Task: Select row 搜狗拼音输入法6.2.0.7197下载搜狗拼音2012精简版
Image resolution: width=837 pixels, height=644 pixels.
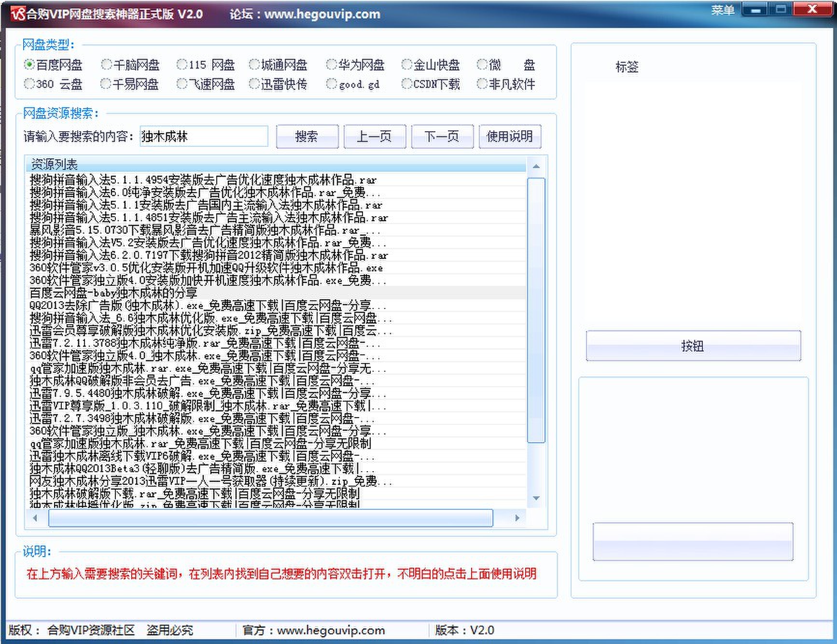Action: [x=276, y=255]
